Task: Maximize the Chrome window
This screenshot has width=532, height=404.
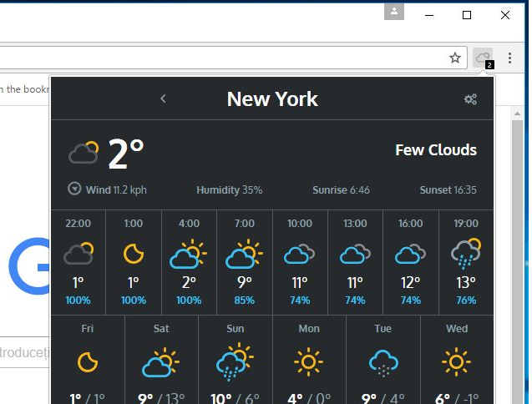Action: point(467,15)
